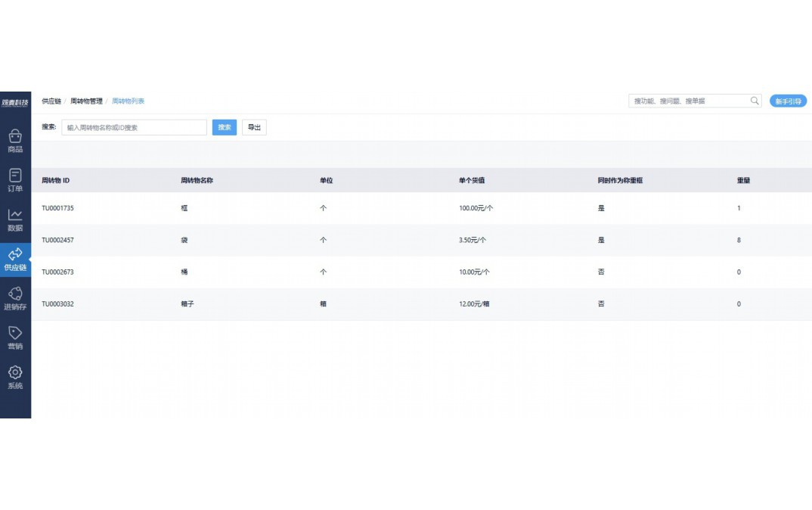Select row with ID TU0001735
This screenshot has height=510, width=812.
(x=57, y=208)
